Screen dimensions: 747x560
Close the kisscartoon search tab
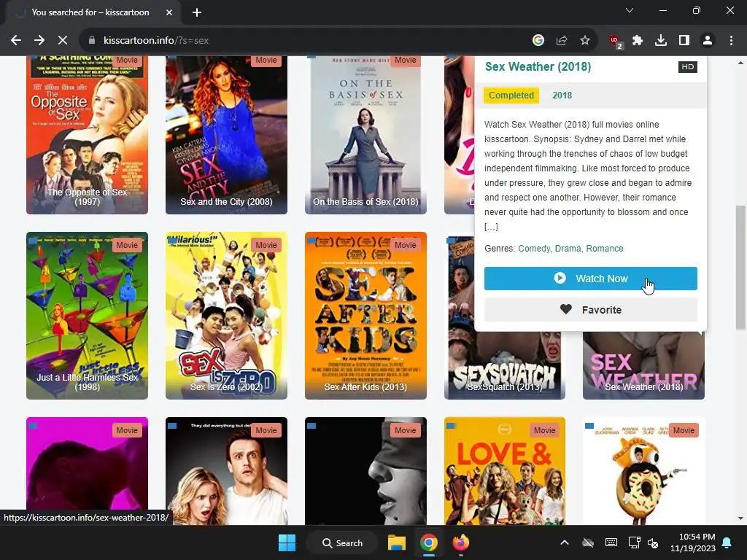tap(169, 12)
